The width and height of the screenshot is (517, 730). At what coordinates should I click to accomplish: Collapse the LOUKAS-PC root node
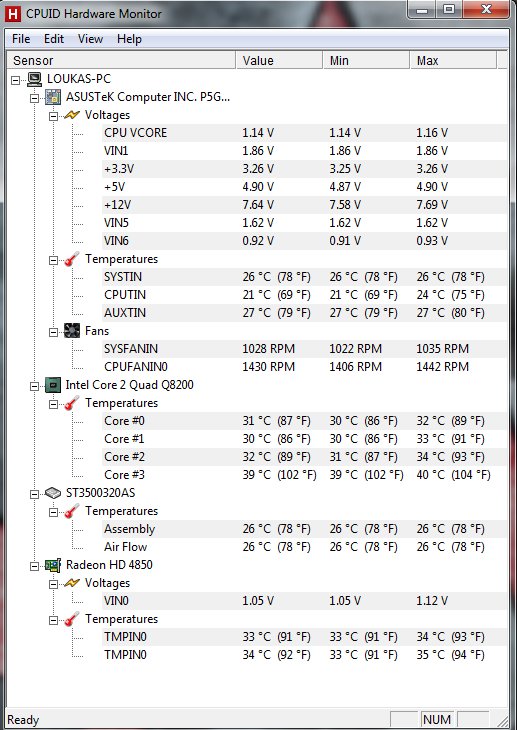point(16,80)
